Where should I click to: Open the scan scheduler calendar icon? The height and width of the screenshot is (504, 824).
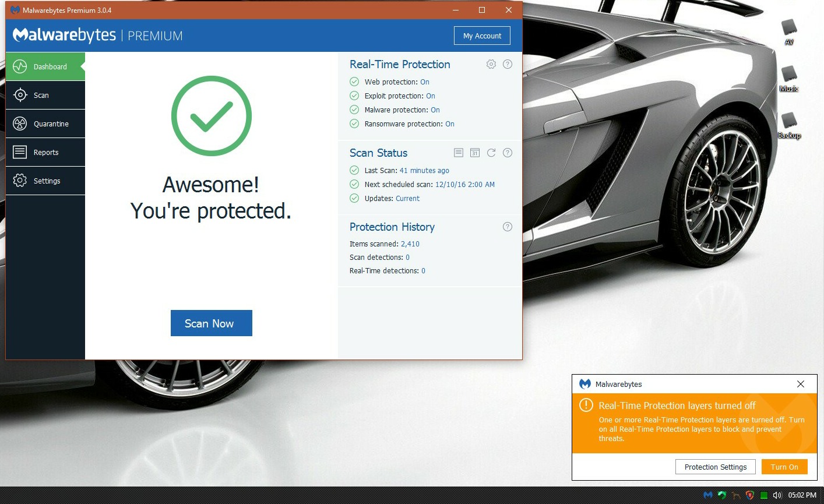pyautogui.click(x=475, y=153)
